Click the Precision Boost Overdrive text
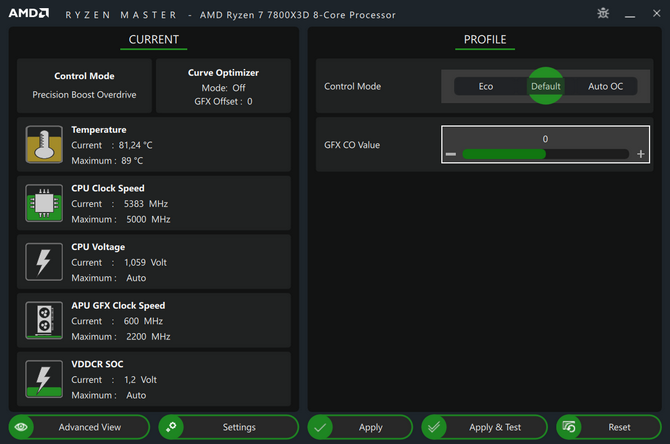The width and height of the screenshot is (670, 444). pyautogui.click(x=84, y=95)
